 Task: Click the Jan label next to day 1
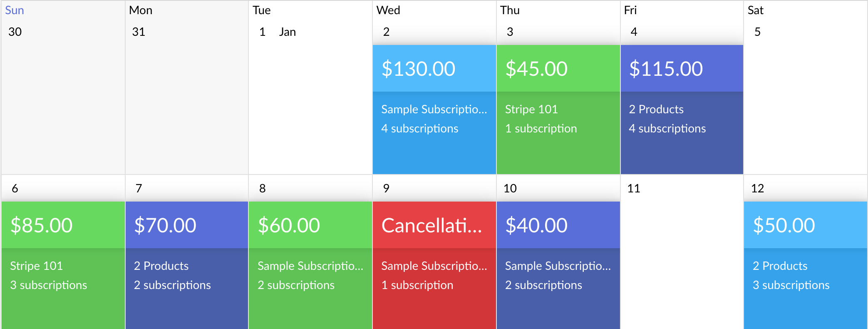[x=288, y=32]
